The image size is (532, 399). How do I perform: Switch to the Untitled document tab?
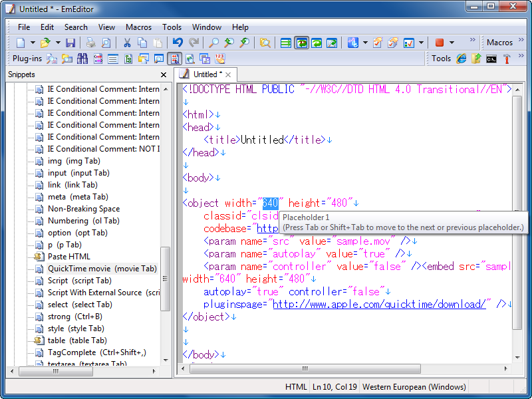[x=207, y=74]
